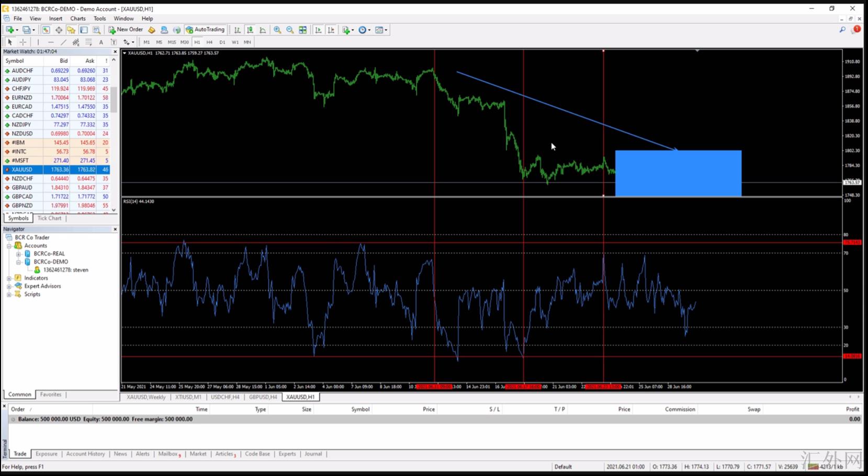The height and width of the screenshot is (476, 868).
Task: Expand the BCRCo-REAL account node
Action: pos(18,254)
